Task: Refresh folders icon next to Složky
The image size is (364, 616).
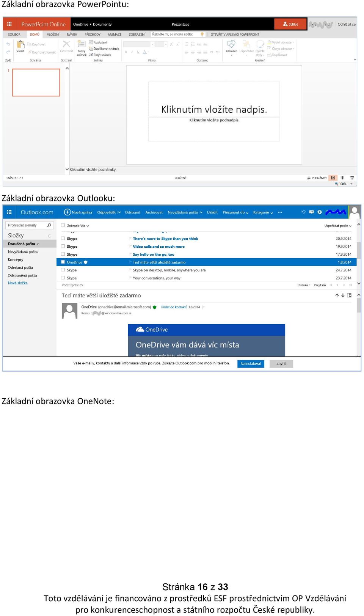Action: pos(49,236)
